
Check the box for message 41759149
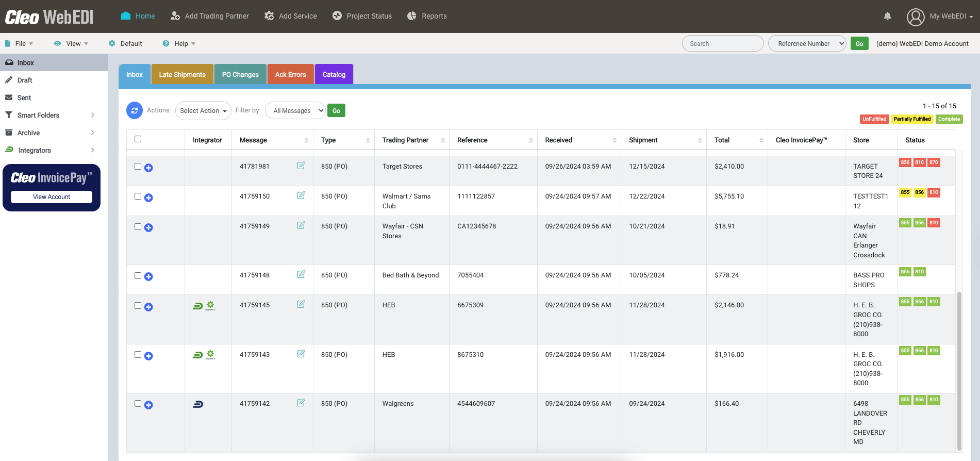(x=138, y=226)
